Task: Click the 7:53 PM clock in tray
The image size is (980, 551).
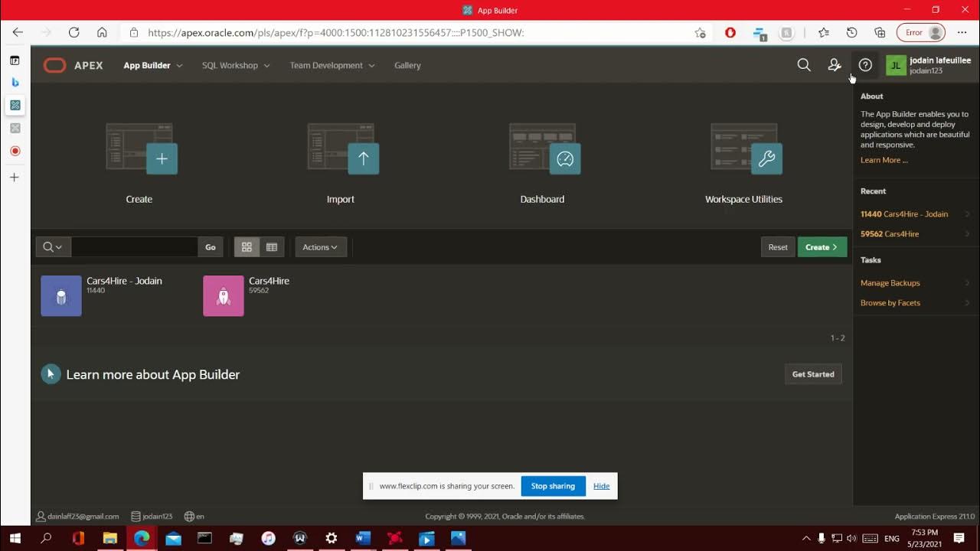Action: pos(924,533)
